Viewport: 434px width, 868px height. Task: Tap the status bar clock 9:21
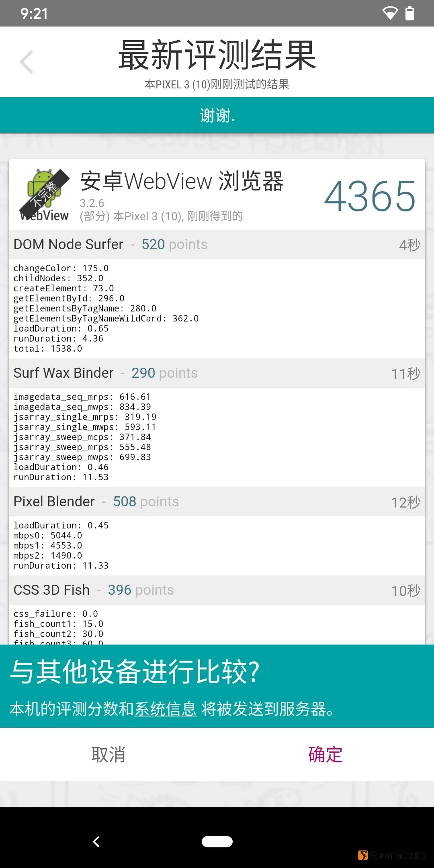(34, 14)
